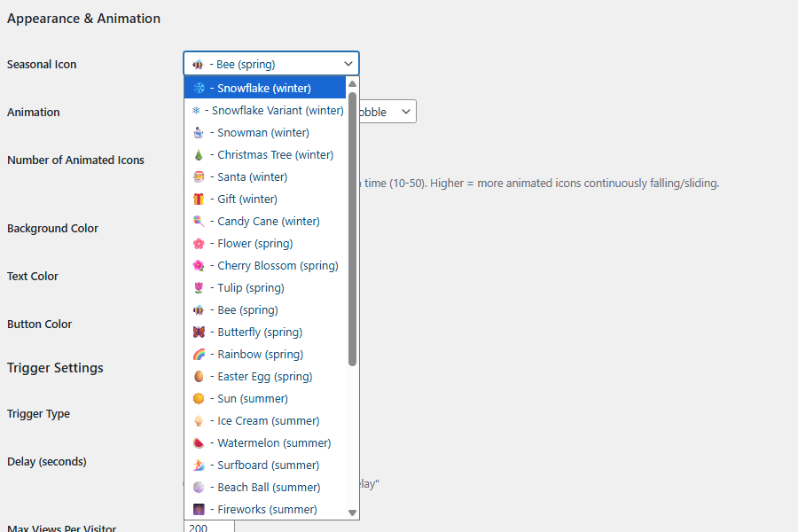Select Easter Egg (spring) option
Viewport: 798px width, 532px height.
[264, 376]
